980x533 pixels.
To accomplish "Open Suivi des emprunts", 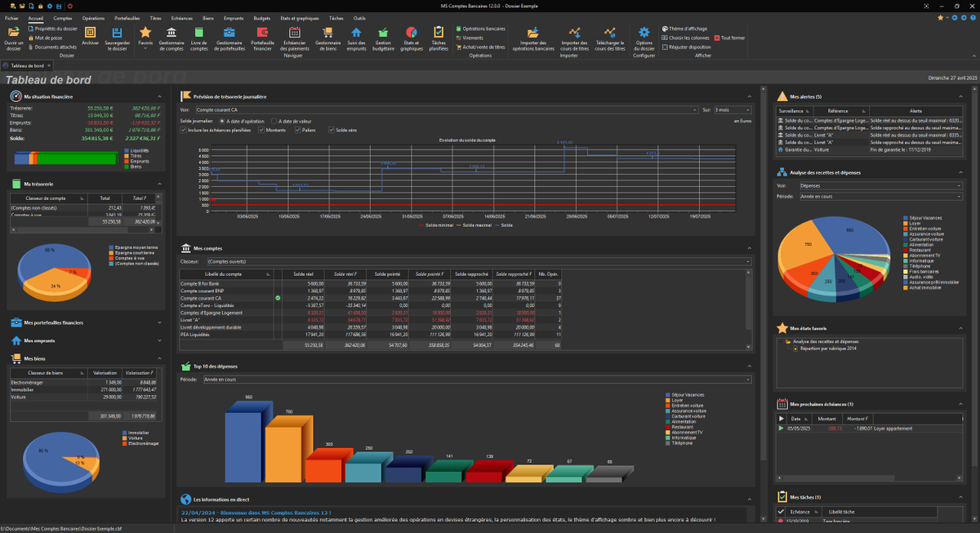I will tap(357, 38).
